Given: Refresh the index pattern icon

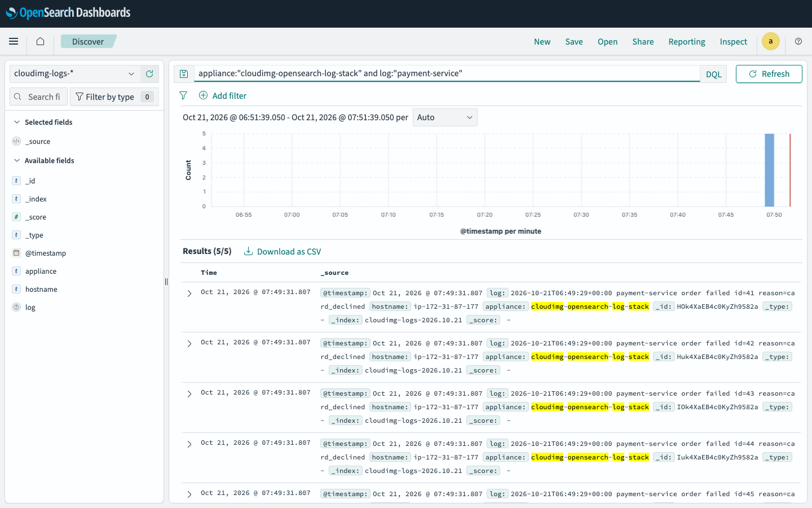Looking at the screenshot, I should (x=149, y=74).
